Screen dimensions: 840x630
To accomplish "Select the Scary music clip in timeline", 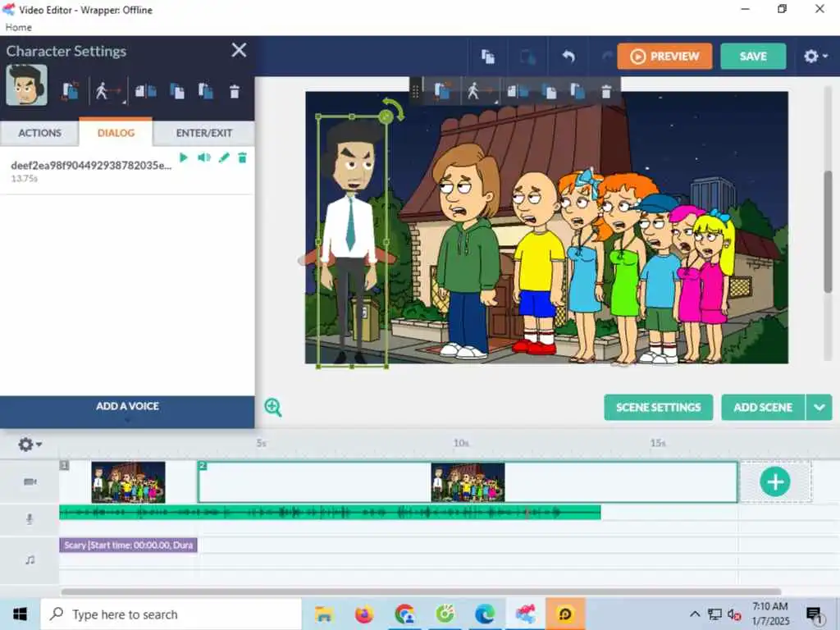I will [128, 546].
